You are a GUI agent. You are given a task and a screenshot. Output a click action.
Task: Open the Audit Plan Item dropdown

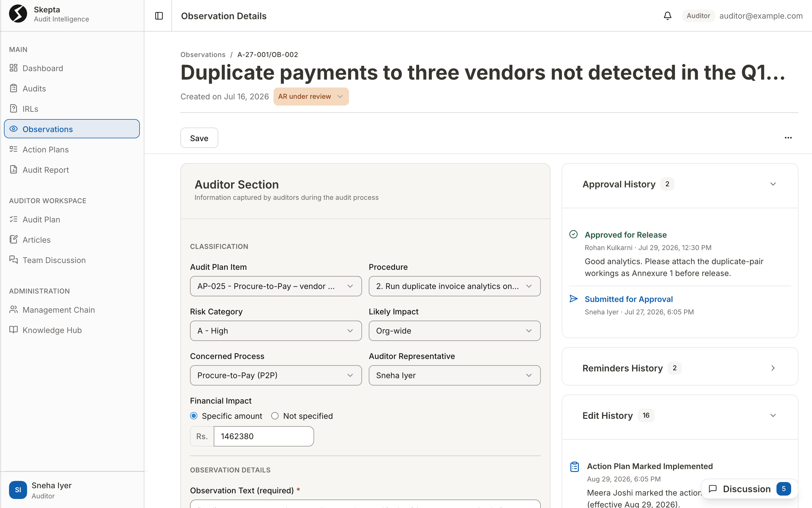pos(276,286)
